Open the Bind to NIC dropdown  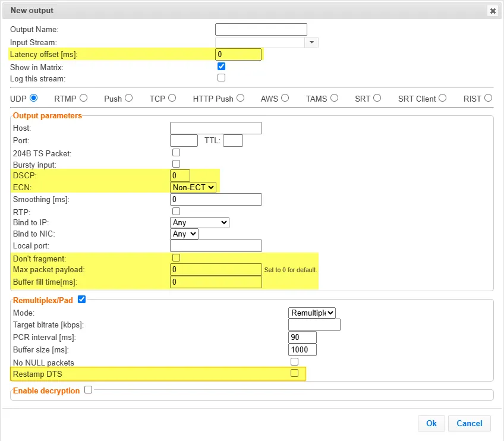click(x=184, y=234)
